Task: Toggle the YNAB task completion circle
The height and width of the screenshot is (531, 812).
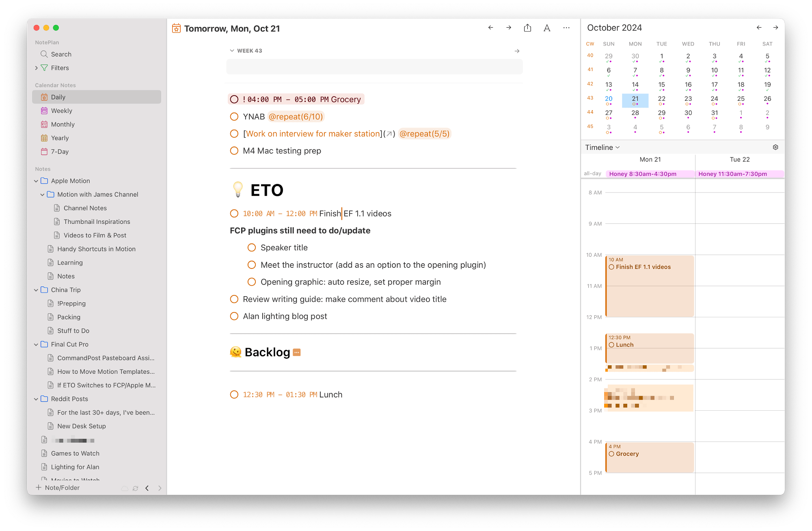Action: pyautogui.click(x=235, y=116)
